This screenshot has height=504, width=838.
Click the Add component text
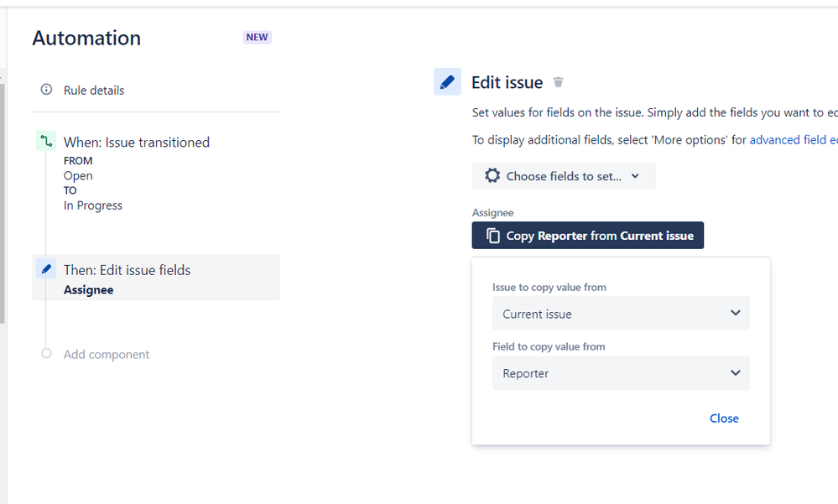tap(107, 355)
